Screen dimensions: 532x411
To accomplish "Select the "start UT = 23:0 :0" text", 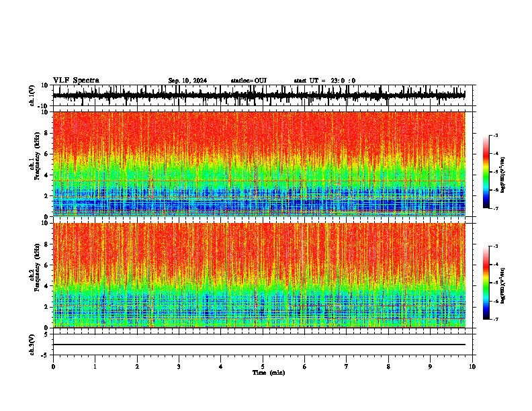I will coord(324,81).
